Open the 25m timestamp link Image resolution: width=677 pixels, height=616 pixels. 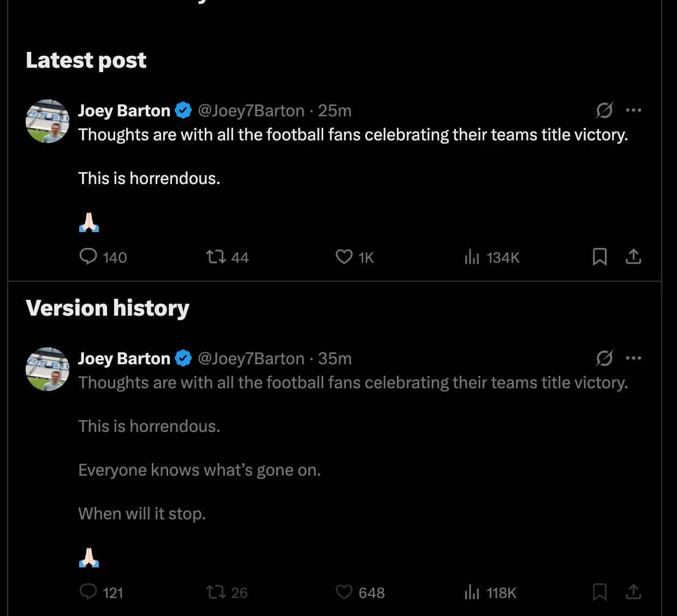point(336,110)
